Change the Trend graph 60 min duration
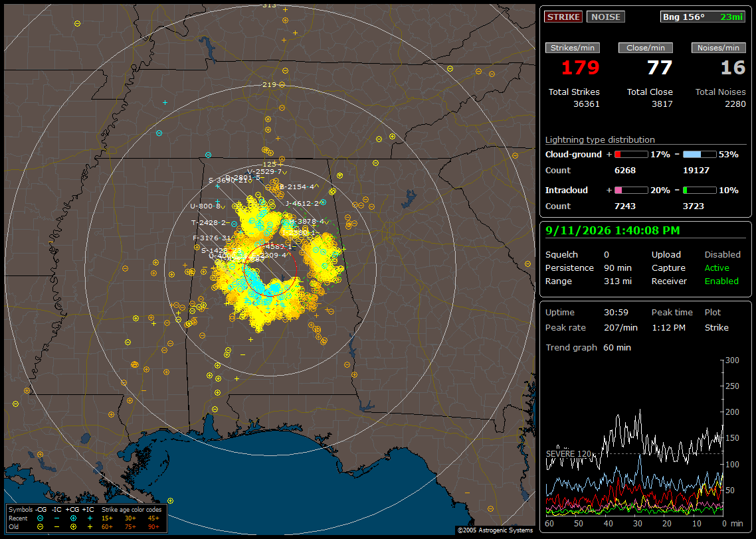The height and width of the screenshot is (539, 756). coord(617,347)
